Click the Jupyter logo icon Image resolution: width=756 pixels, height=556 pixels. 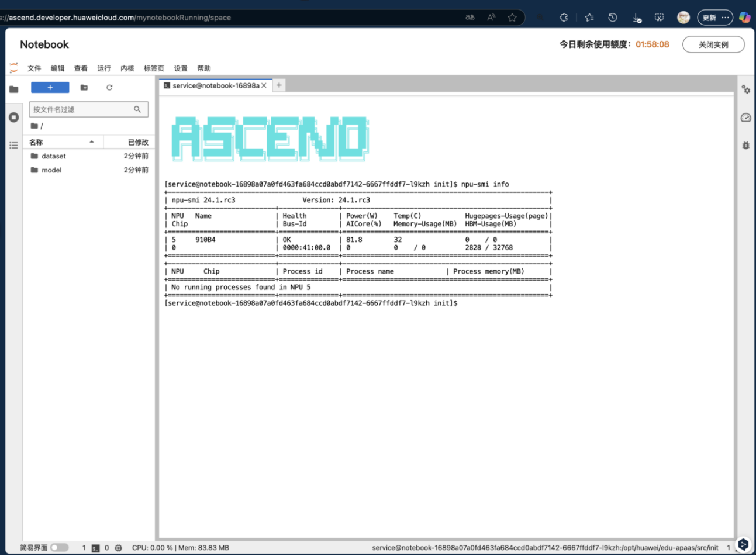click(x=13, y=68)
